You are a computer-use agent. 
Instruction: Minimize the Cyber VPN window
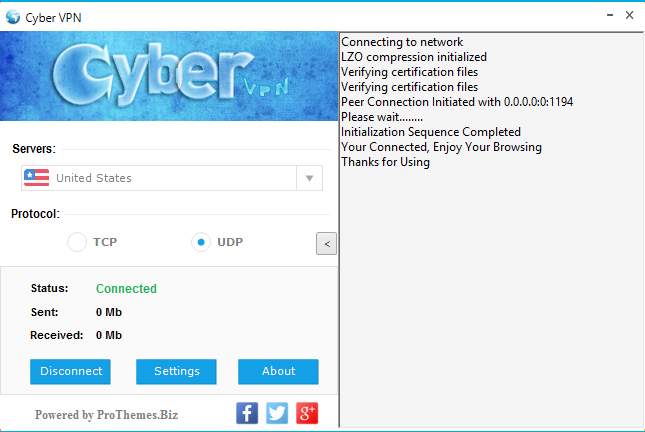pos(610,15)
